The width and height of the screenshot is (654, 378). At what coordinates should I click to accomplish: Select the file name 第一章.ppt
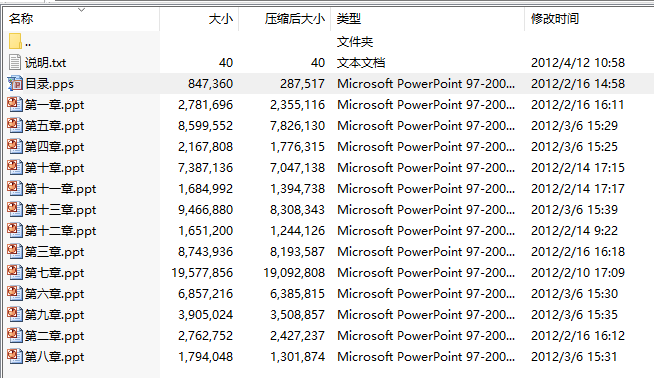[x=55, y=105]
